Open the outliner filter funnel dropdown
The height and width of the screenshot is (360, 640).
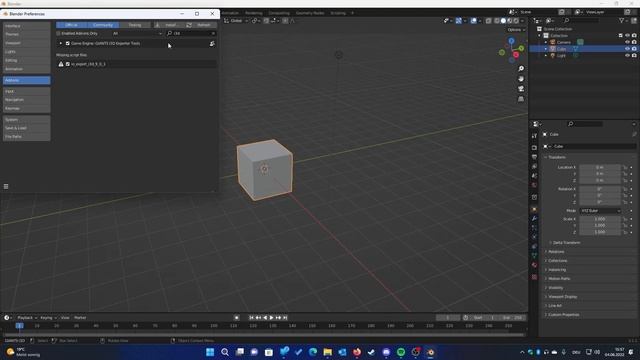click(x=624, y=20)
